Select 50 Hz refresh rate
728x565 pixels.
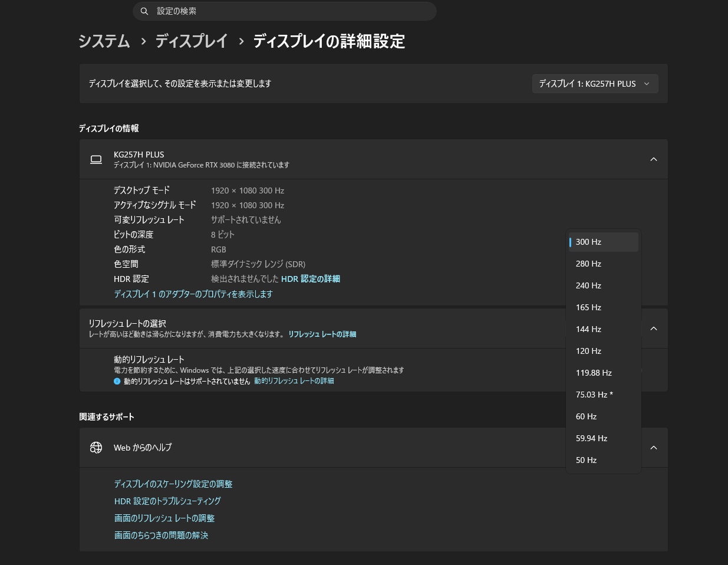[603, 460]
